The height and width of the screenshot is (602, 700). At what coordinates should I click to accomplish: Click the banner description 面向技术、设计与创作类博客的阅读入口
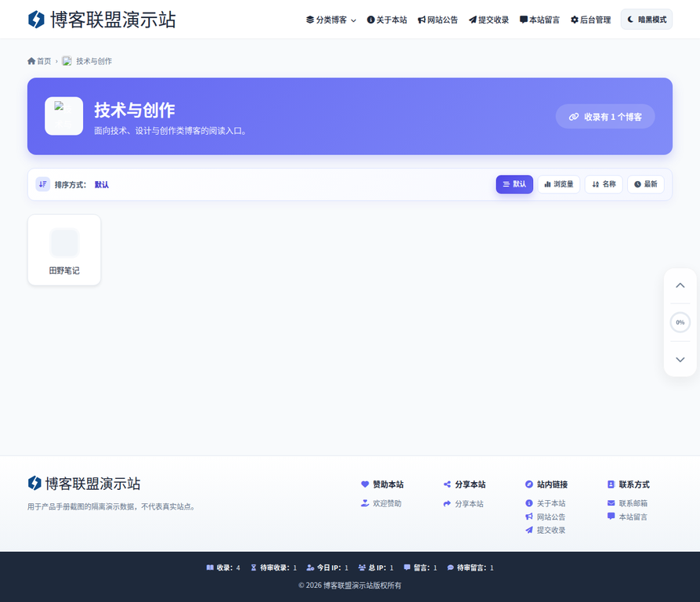tap(170, 131)
